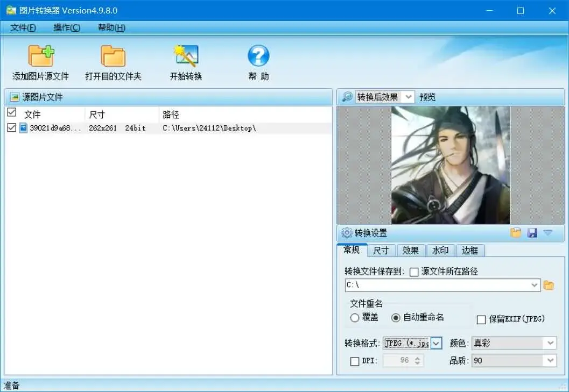Switch to the 边框 tab
Viewport: 569px width, 392px height.
[470, 250]
